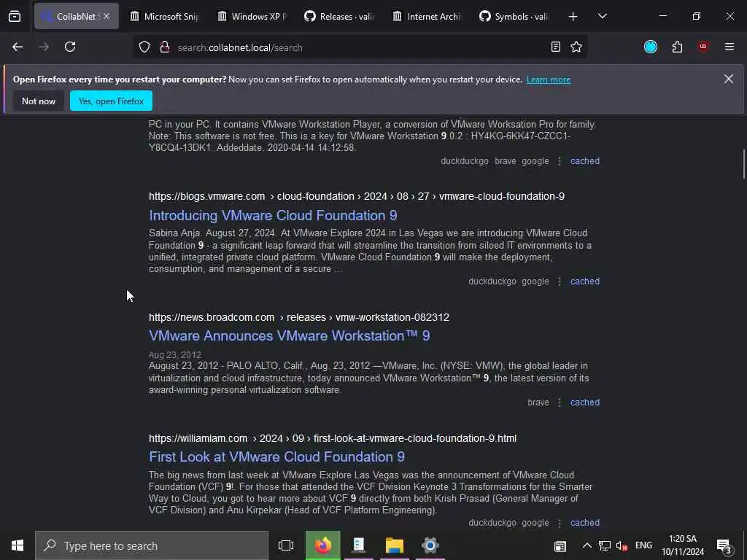Open File Explorer from the taskbar
The image size is (747, 560).
point(395,545)
